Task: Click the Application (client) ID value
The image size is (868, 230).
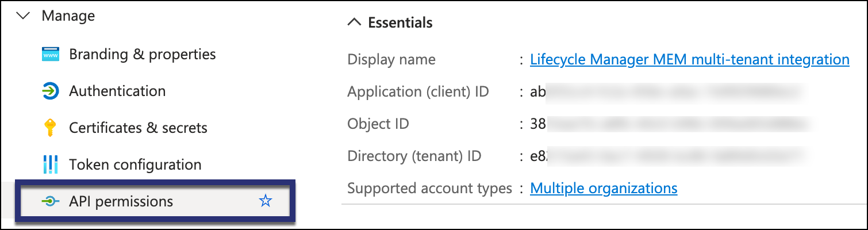Action: [x=666, y=92]
